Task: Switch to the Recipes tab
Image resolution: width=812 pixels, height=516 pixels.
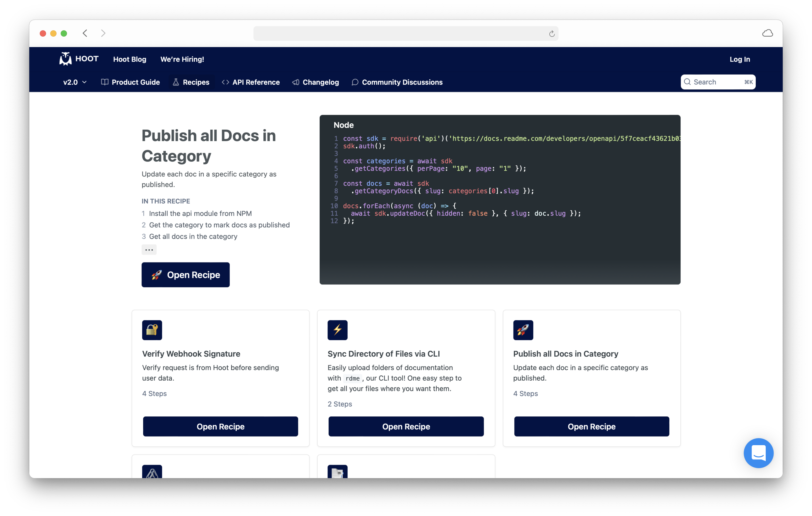Action: 191,82
